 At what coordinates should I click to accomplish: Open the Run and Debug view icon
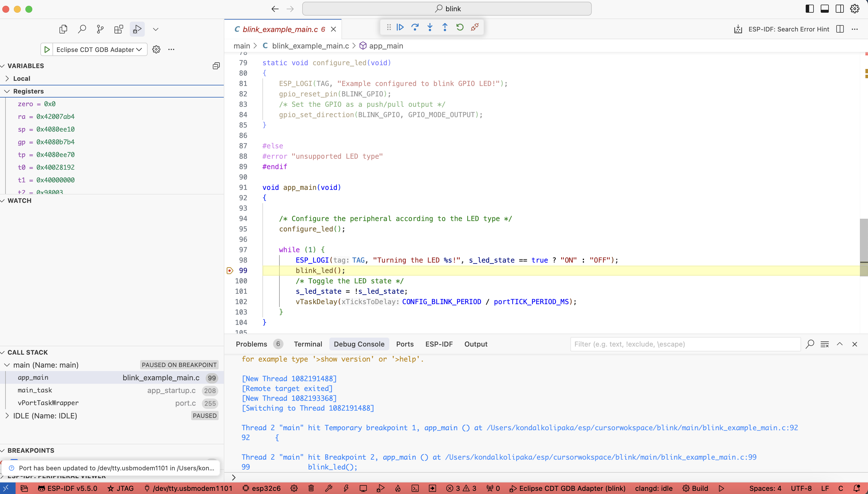pyautogui.click(x=137, y=29)
